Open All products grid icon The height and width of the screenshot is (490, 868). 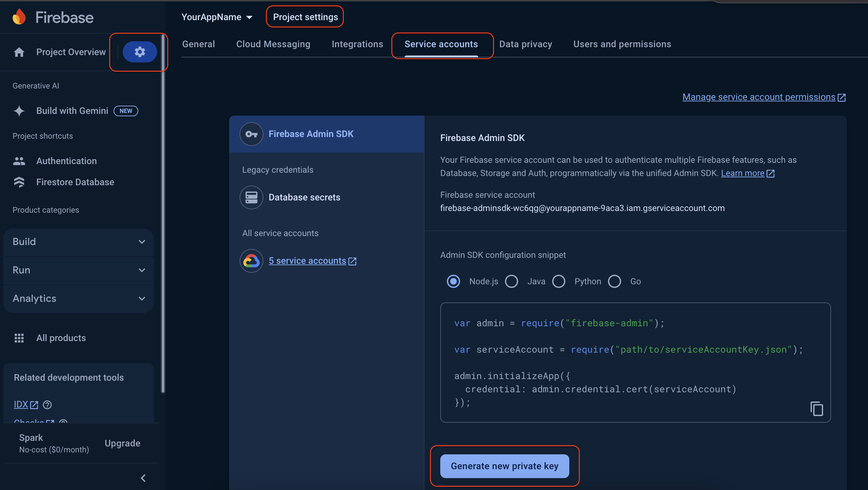[19, 338]
